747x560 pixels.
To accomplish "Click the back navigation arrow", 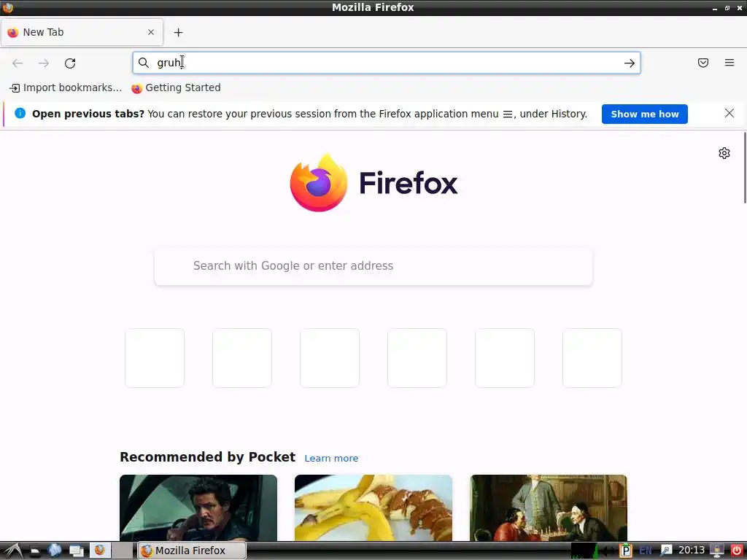I will click(18, 63).
